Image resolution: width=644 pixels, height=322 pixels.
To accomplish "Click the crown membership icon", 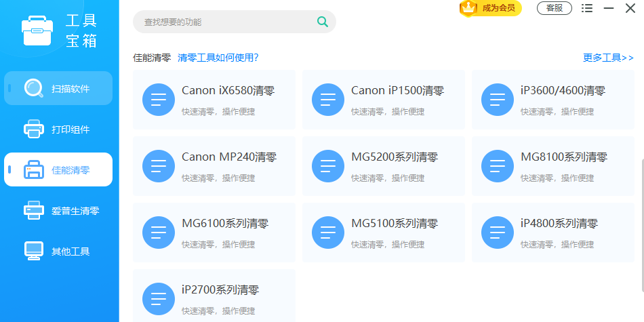I will [x=468, y=8].
